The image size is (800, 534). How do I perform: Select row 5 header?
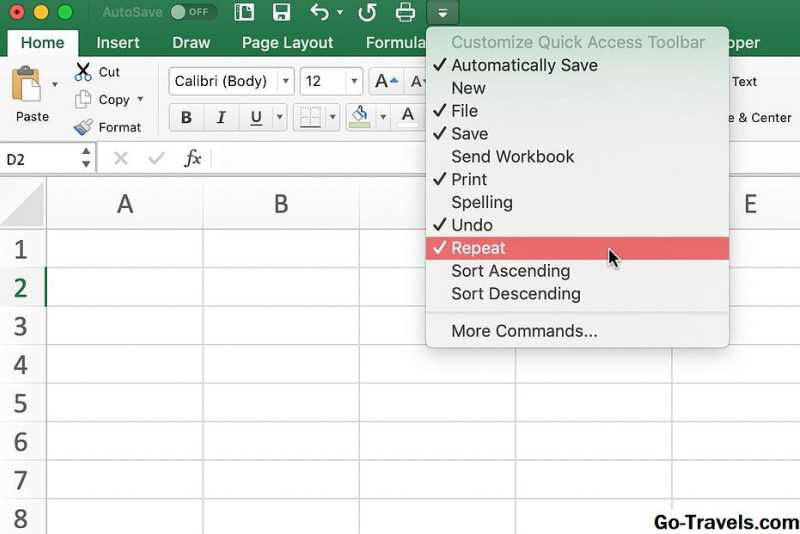(x=21, y=403)
